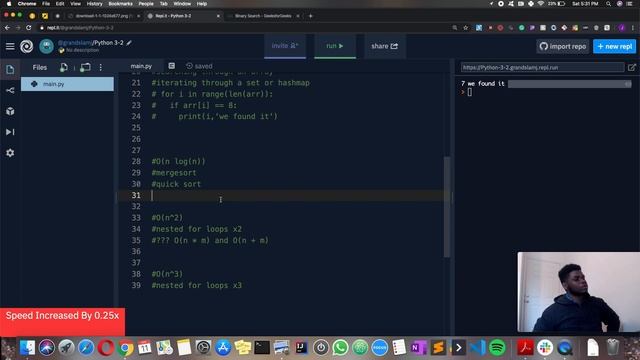The width and height of the screenshot is (640, 360).
Task: Add new file icon
Action: [x=64, y=67]
